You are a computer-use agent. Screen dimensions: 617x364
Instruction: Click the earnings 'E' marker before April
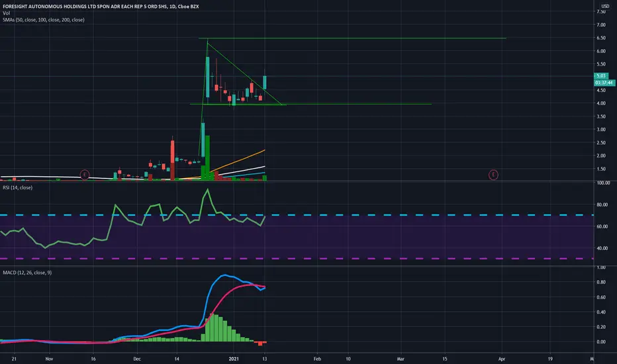(493, 174)
